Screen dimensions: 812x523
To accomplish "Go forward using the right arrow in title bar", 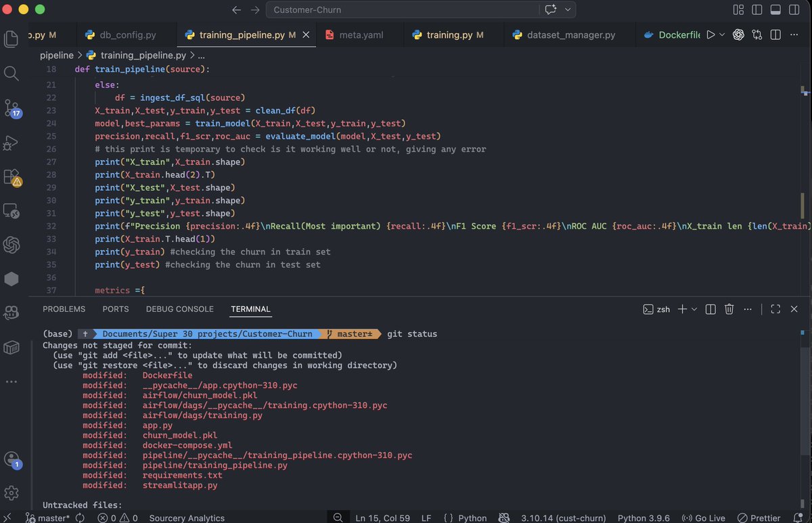I will pyautogui.click(x=255, y=10).
